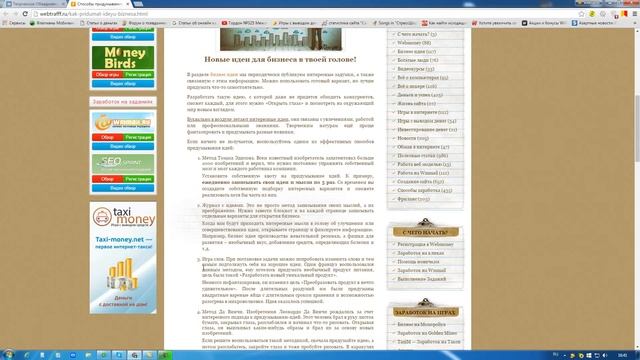Click the forward navigation arrow
The image size is (640, 360).
(16, 13)
